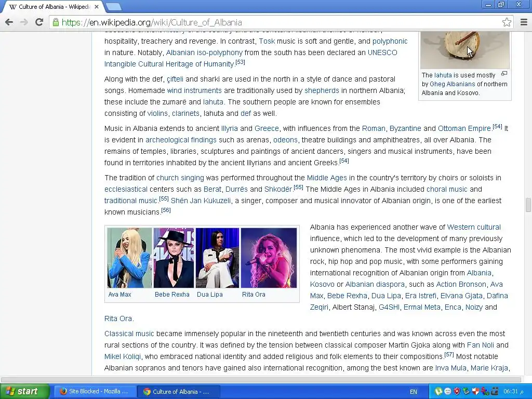This screenshot has height=399, width=532.
Task: Click the white round face tray icon
Action: (x=447, y=391)
